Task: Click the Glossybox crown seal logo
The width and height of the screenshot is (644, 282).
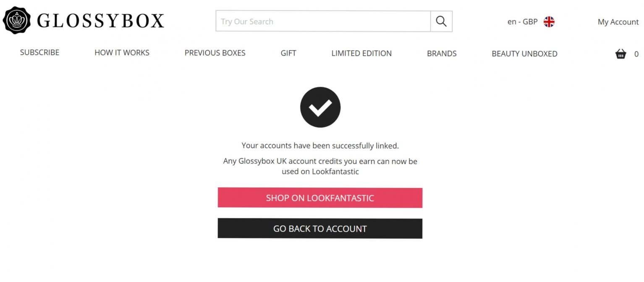Action: 17,20
